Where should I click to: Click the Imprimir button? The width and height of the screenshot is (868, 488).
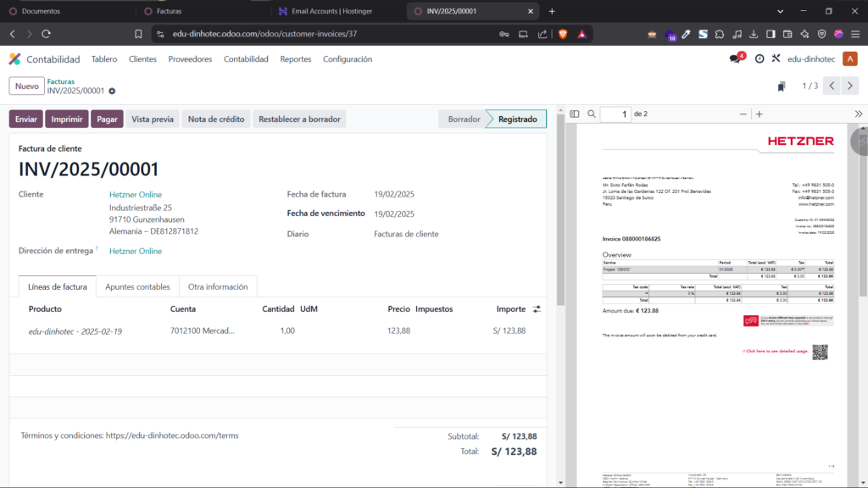point(67,119)
